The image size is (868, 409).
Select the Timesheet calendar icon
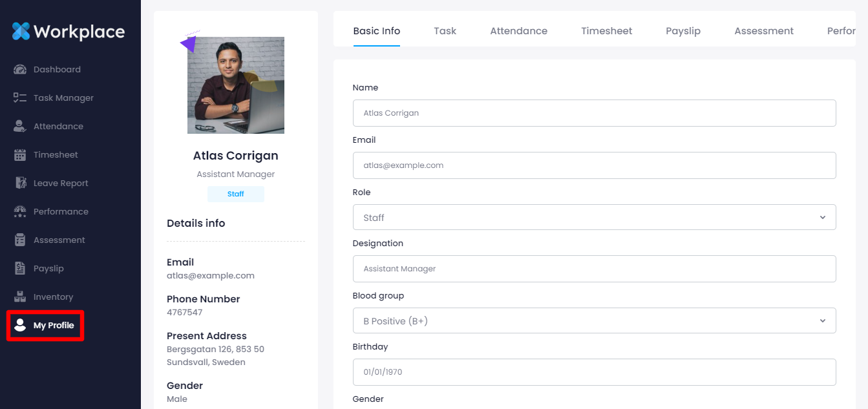(20, 155)
